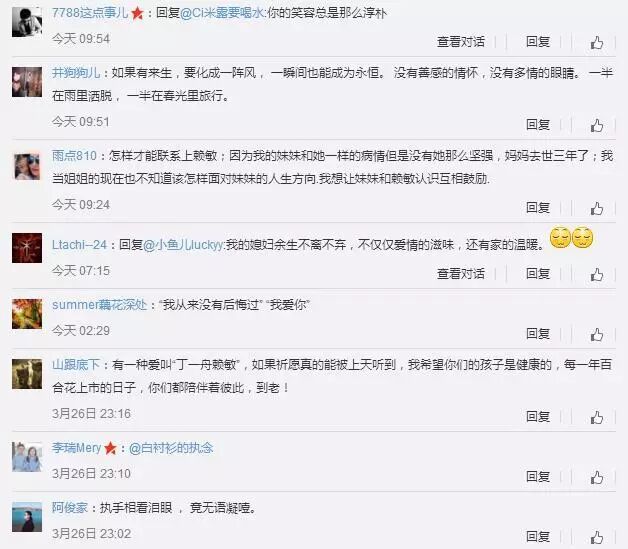Image resolution: width=628 pixels, height=549 pixels.
Task: Reply to 阿俊家's comment
Action: (537, 537)
